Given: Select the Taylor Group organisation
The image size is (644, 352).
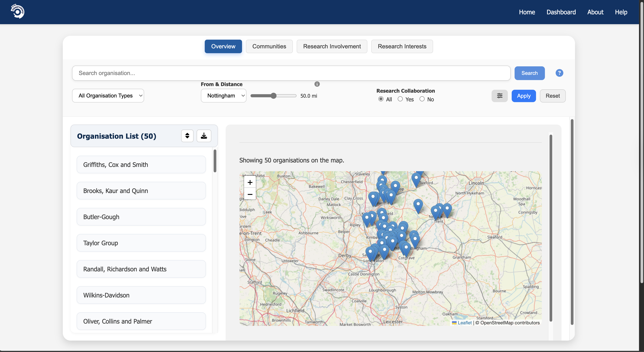Looking at the screenshot, I should point(141,243).
